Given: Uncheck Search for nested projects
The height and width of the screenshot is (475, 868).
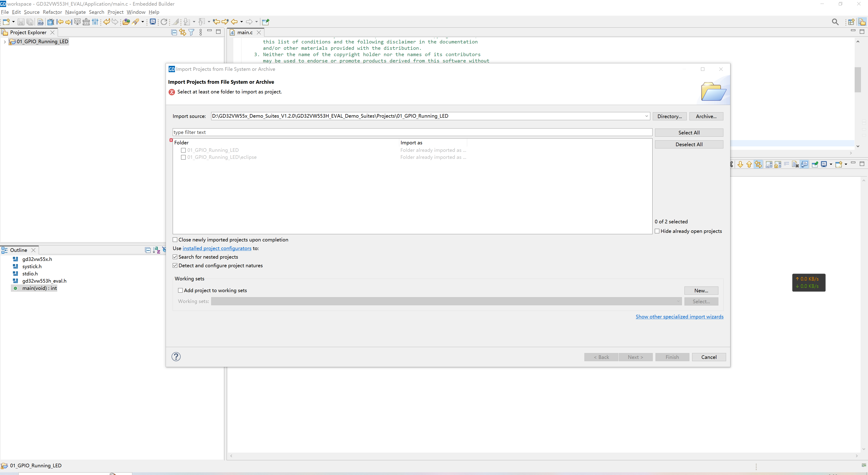Looking at the screenshot, I should pyautogui.click(x=175, y=257).
